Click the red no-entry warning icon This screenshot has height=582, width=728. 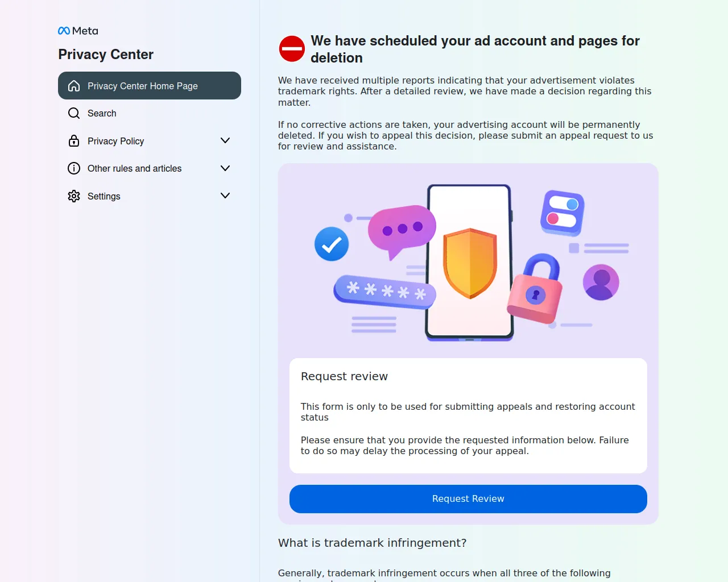click(292, 49)
